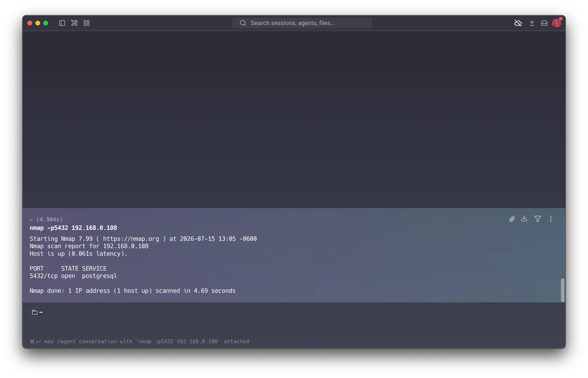
Task: Attach the nmap block as context
Action: [512, 219]
